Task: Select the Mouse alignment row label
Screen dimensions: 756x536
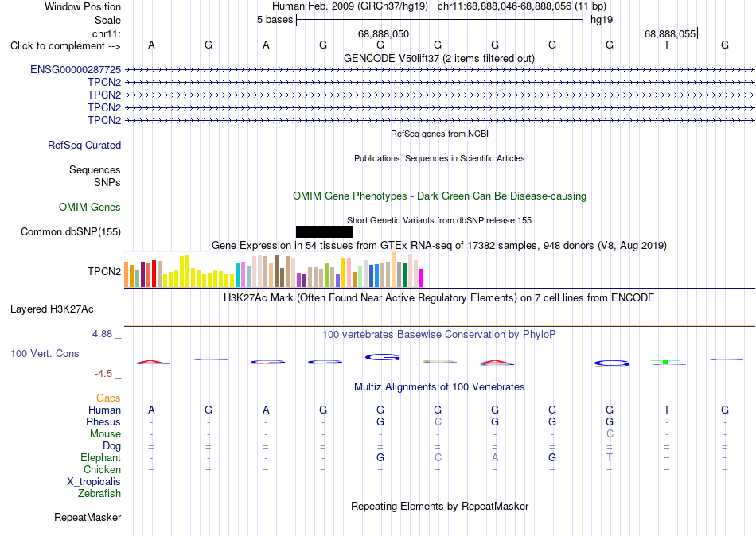Action: point(105,434)
